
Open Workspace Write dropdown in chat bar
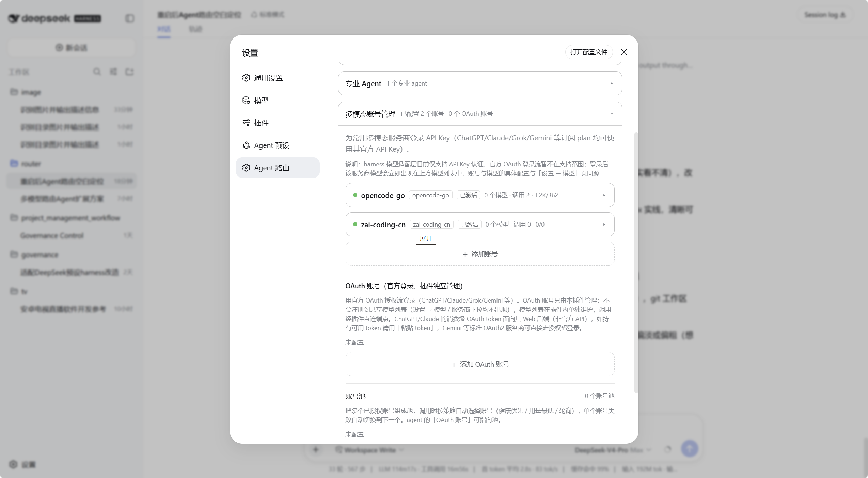369,450
